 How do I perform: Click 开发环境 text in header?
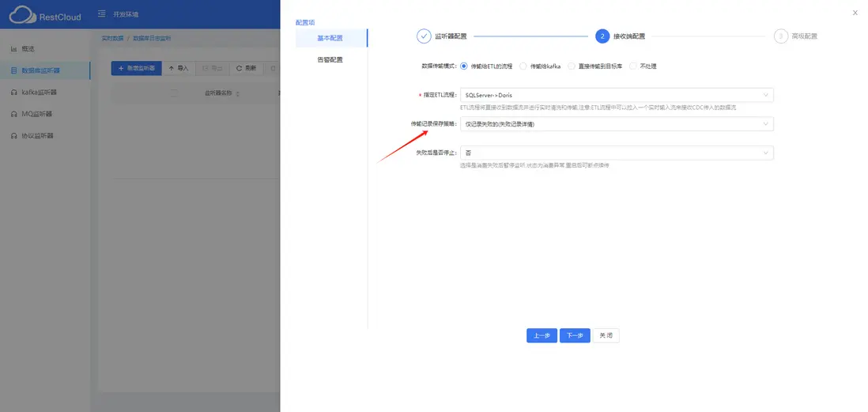(126, 14)
